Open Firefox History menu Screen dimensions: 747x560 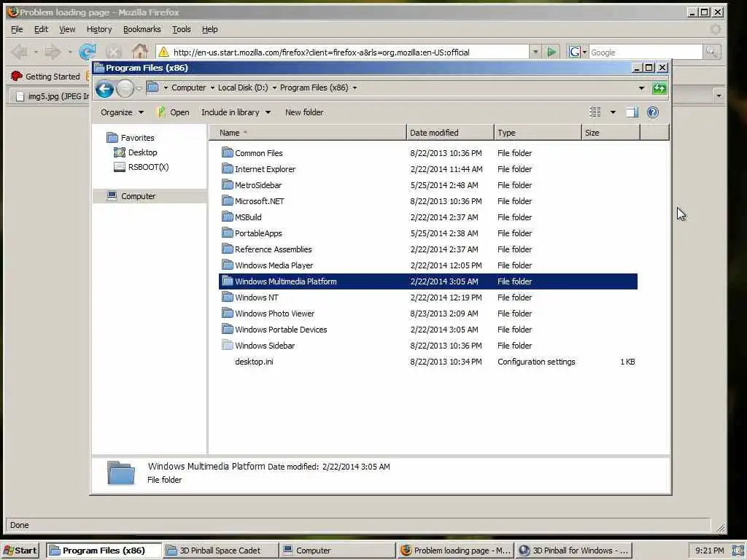[99, 29]
